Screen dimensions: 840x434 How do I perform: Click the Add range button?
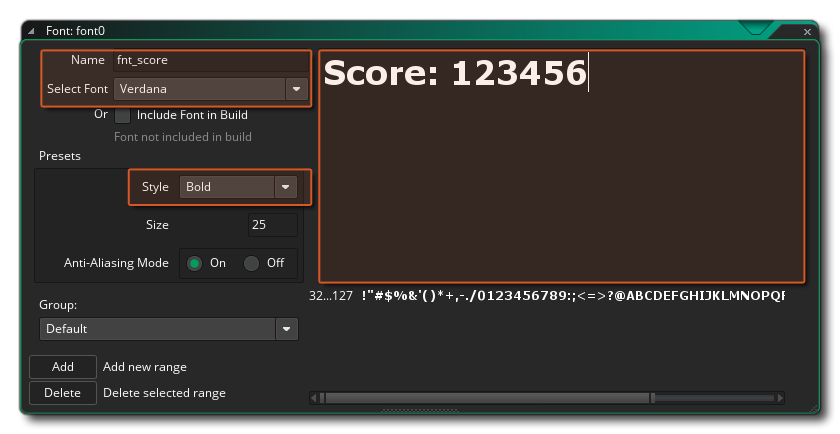point(63,367)
